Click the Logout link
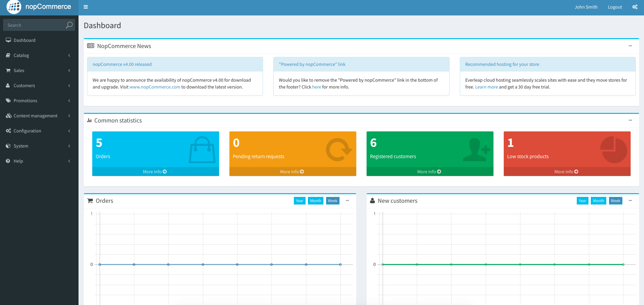Viewport: 644px width, 305px height. 615,7
